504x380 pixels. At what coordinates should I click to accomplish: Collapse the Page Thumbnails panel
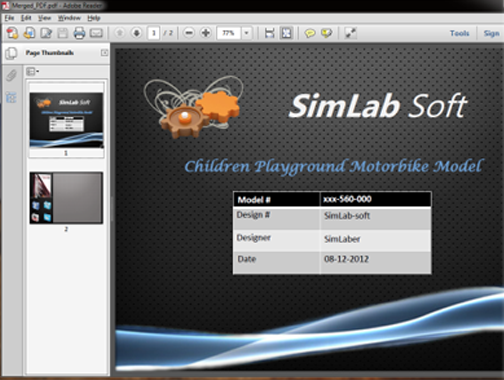tap(104, 53)
